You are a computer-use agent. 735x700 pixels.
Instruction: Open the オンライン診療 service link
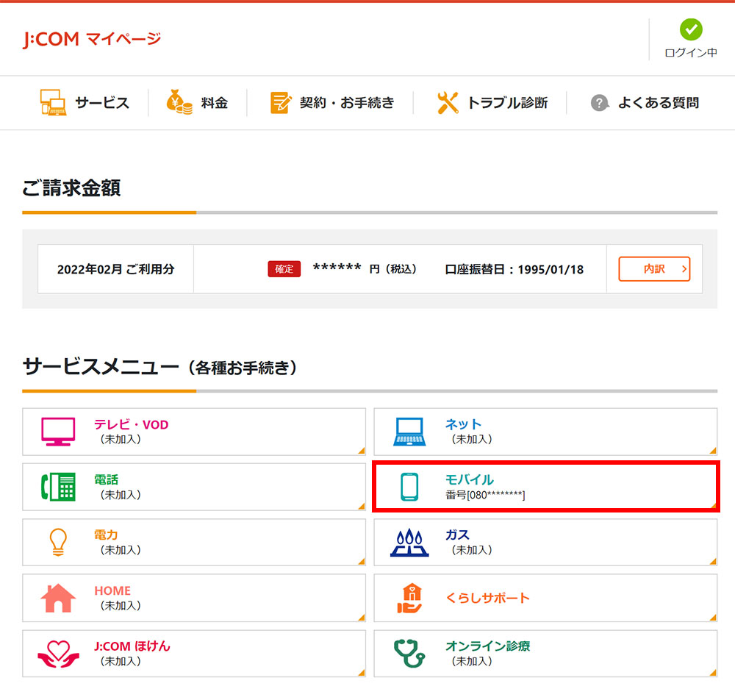pos(487,646)
